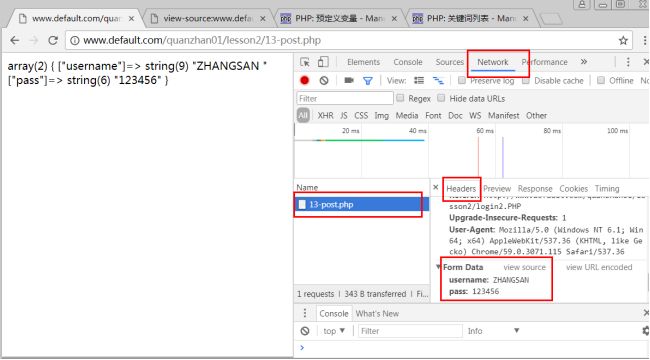Filter requests by JS

[x=344, y=115]
